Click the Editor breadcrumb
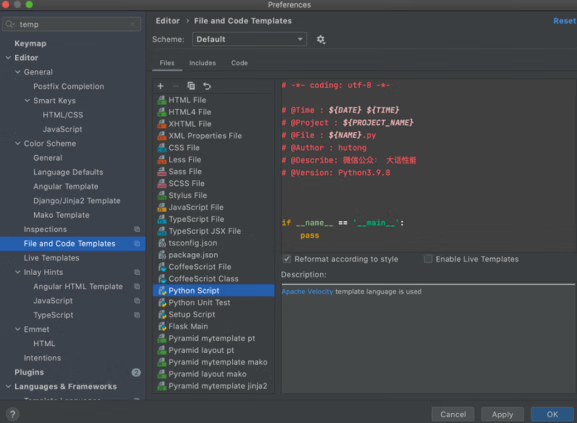This screenshot has height=423, width=577. tap(167, 21)
